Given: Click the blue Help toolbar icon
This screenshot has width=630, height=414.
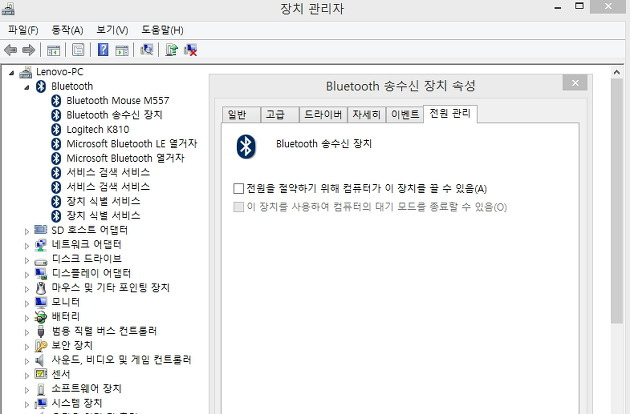Looking at the screenshot, I should tap(103, 50).
